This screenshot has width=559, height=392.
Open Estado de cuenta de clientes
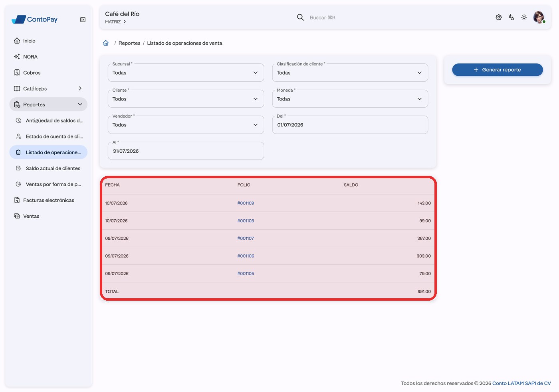pos(48,136)
